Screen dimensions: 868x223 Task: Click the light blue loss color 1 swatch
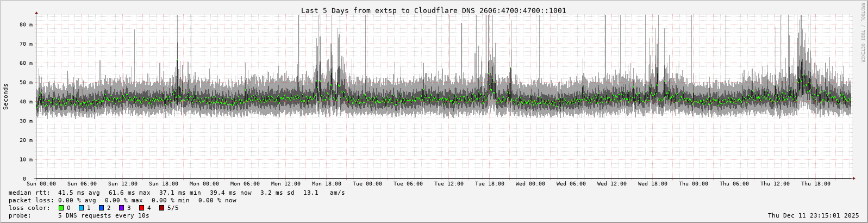pyautogui.click(x=81, y=208)
